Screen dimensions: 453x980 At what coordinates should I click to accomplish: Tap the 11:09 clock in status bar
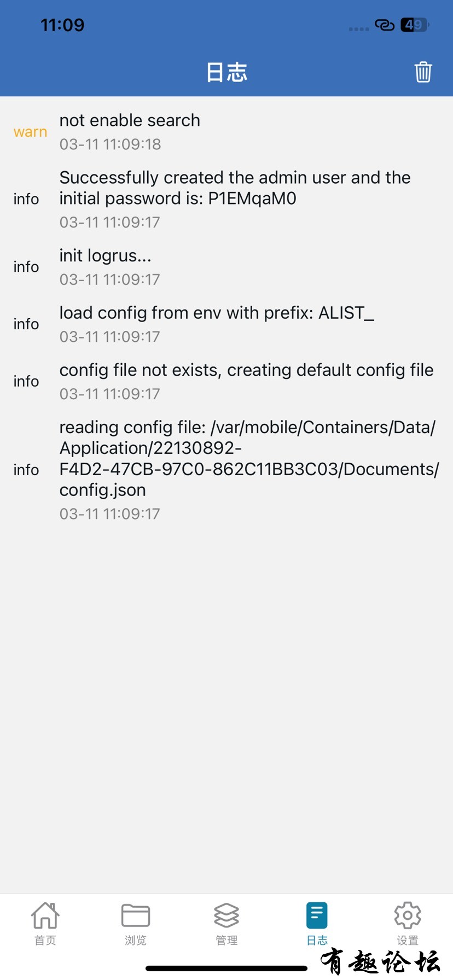tap(62, 25)
